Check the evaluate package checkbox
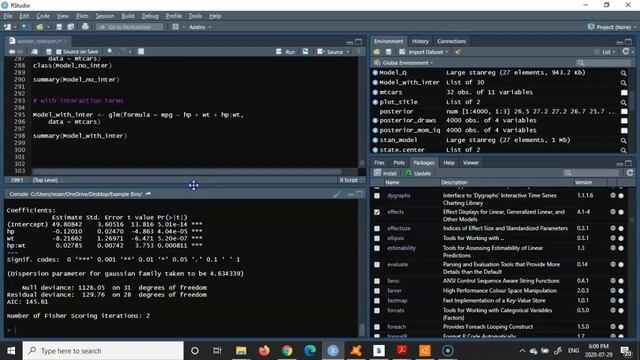 377,265
